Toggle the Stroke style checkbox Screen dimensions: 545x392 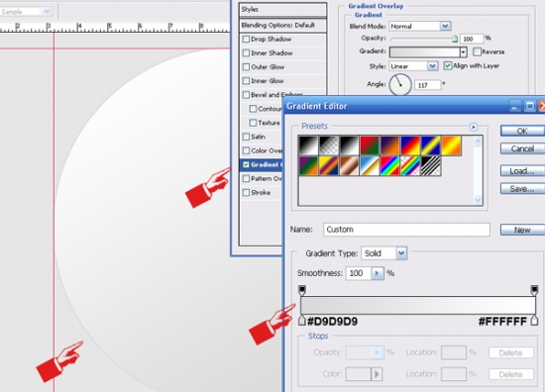[246, 192]
